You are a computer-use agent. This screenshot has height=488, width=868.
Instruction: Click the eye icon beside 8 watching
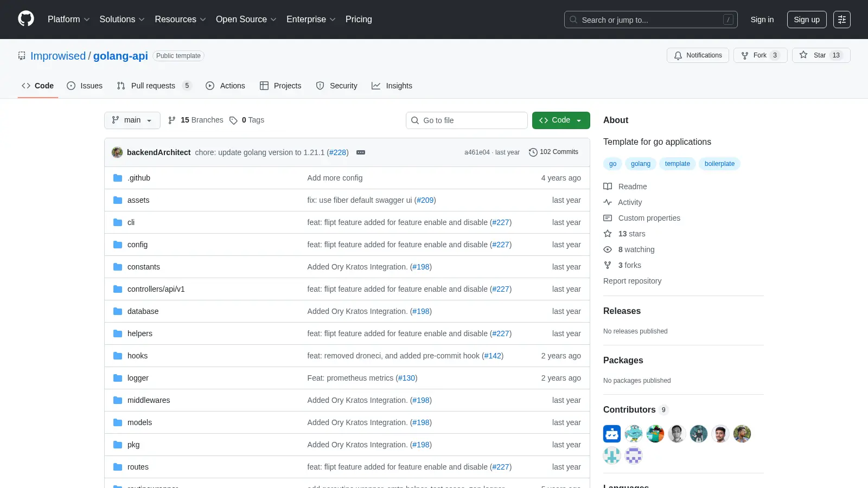608,249
